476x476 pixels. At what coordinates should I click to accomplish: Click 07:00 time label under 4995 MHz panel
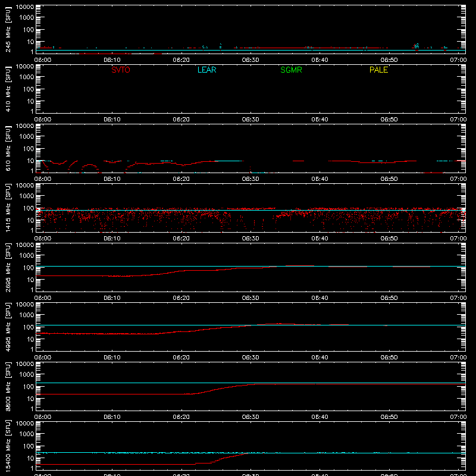tap(458, 358)
